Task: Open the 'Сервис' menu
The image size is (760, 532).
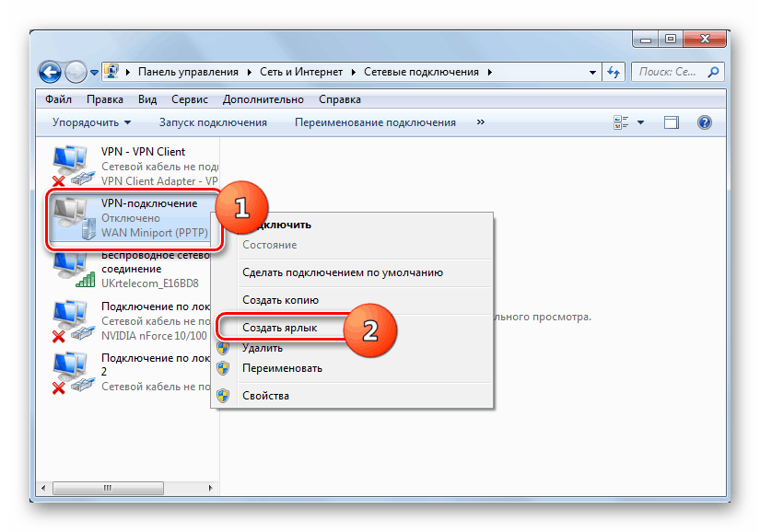Action: [190, 99]
